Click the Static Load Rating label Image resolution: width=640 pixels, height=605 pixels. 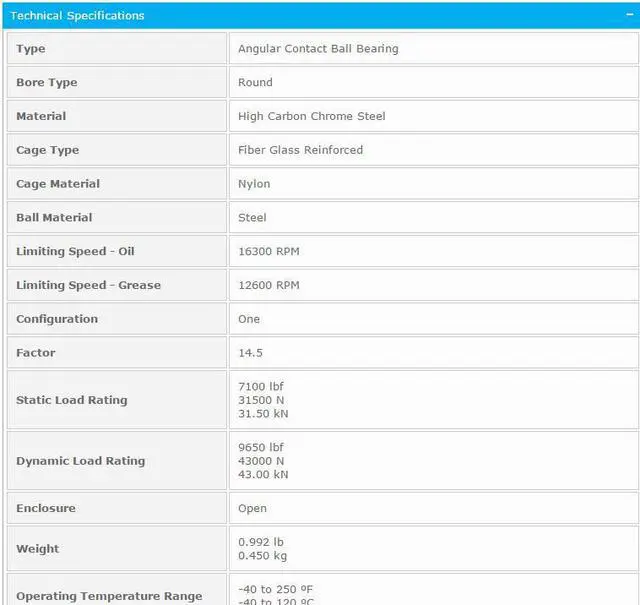click(72, 400)
